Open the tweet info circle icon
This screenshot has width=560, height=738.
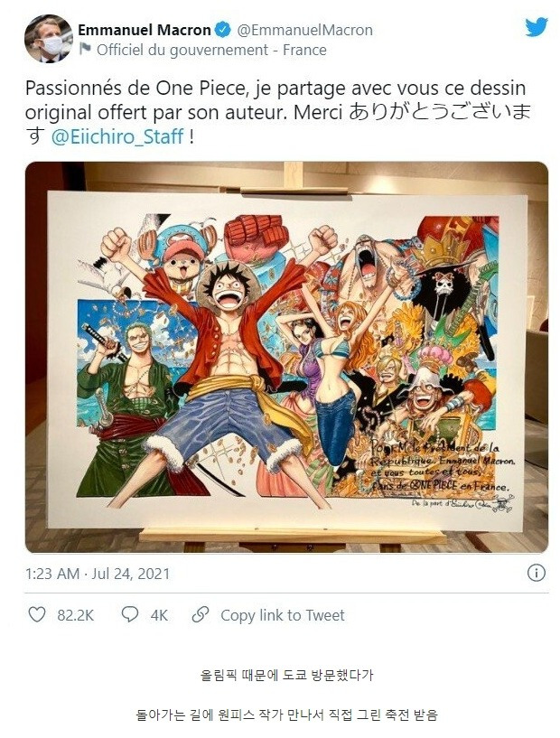click(536, 574)
